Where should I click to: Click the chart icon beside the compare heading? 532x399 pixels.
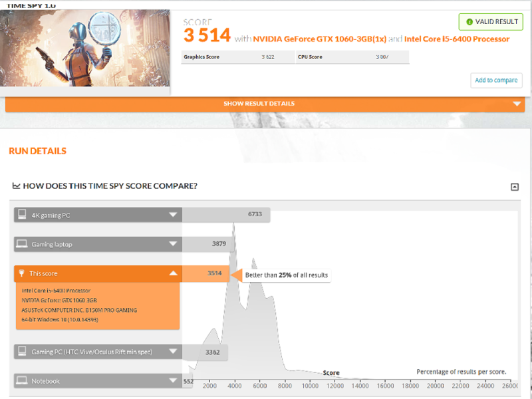(x=16, y=186)
